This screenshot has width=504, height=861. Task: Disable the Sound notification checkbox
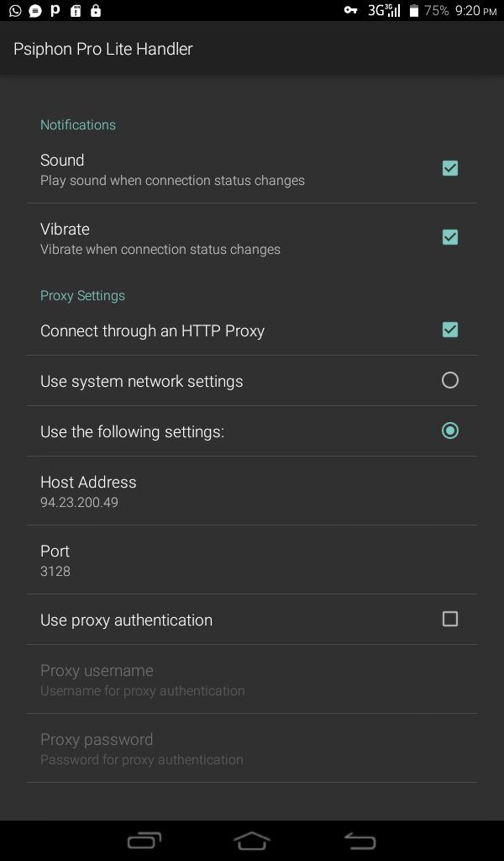pos(450,168)
